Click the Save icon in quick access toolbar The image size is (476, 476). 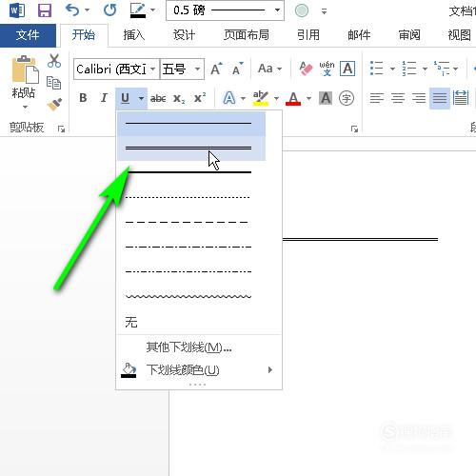click(x=45, y=10)
